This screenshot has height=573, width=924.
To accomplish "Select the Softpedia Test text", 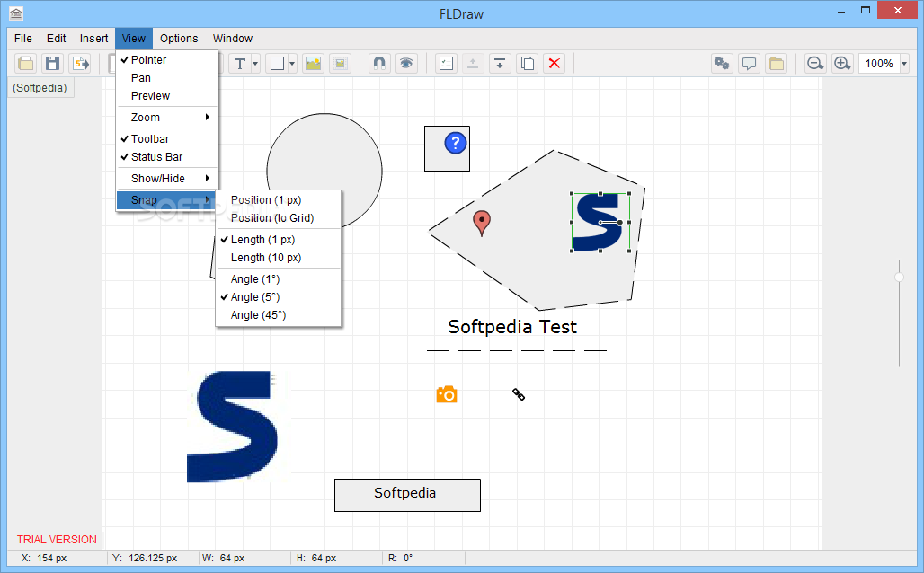I will [x=512, y=327].
